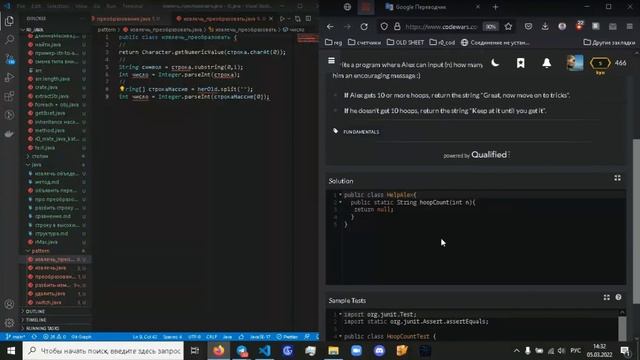Open Edit menu in VS Code
This screenshot has height=360, width=640.
(x=36, y=6)
